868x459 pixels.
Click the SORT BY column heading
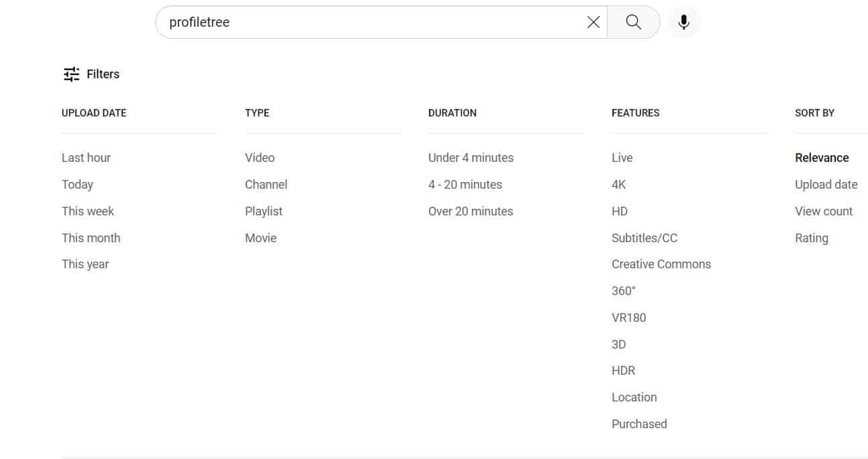click(x=814, y=113)
